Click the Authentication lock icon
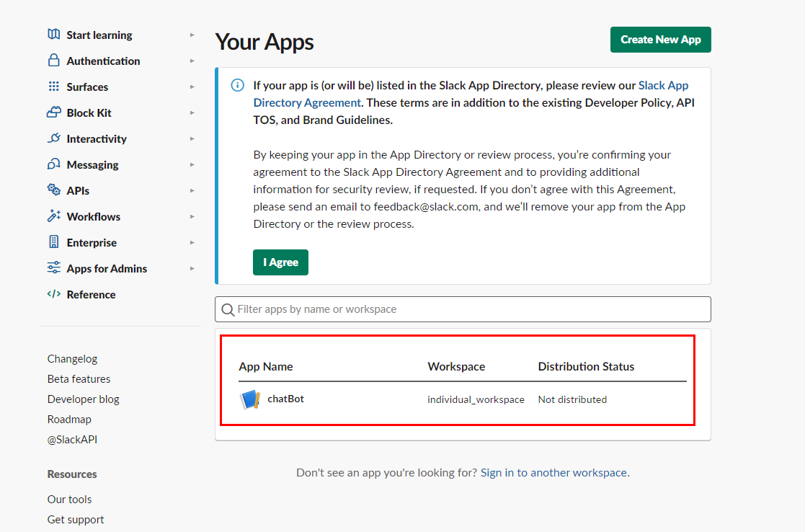This screenshot has width=805, height=532. 53,60
